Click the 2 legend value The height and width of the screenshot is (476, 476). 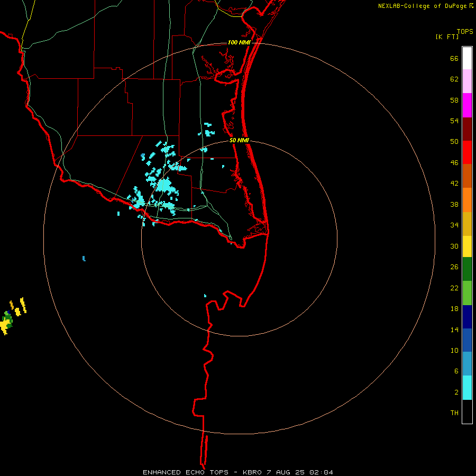tap(456, 392)
